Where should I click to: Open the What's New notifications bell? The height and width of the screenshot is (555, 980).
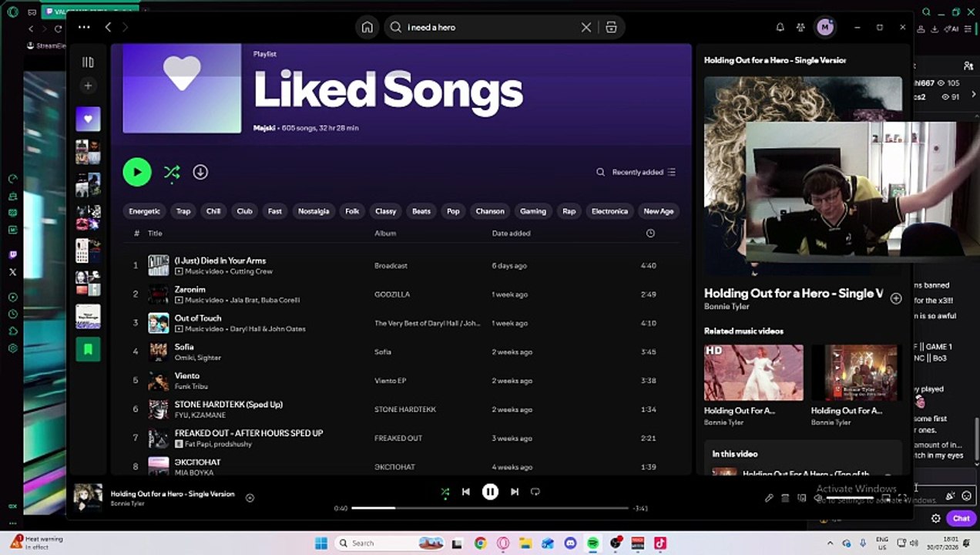(x=780, y=27)
